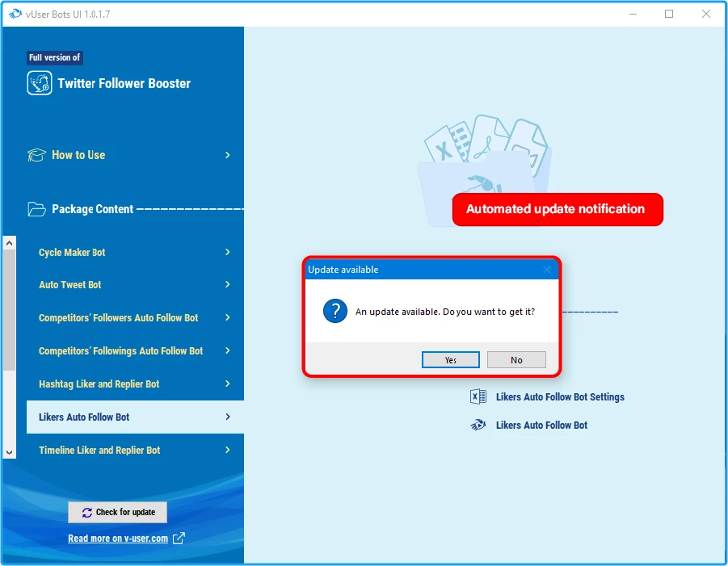This screenshot has width=728, height=566.
Task: Choose Hashtag Liker and Replier Bot
Action: 135,384
